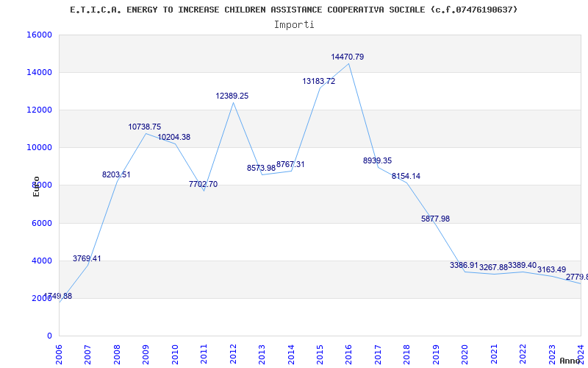Click the data label 3769.41
The image size is (588, 368).
pyautogui.click(x=87, y=259)
